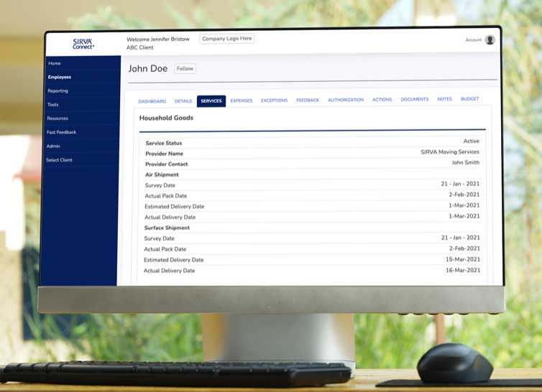Click the 16-Mar-2021 actual delivery date
The width and height of the screenshot is (542, 392).
coord(463,271)
